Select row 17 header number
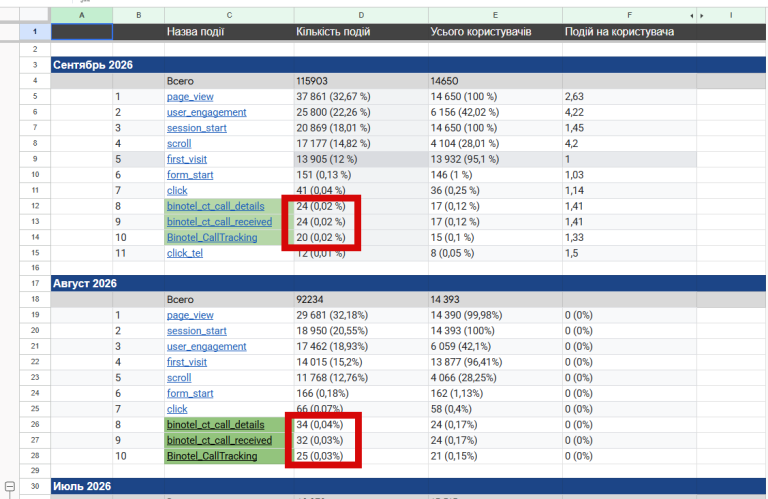The image size is (768, 499). click(35, 283)
